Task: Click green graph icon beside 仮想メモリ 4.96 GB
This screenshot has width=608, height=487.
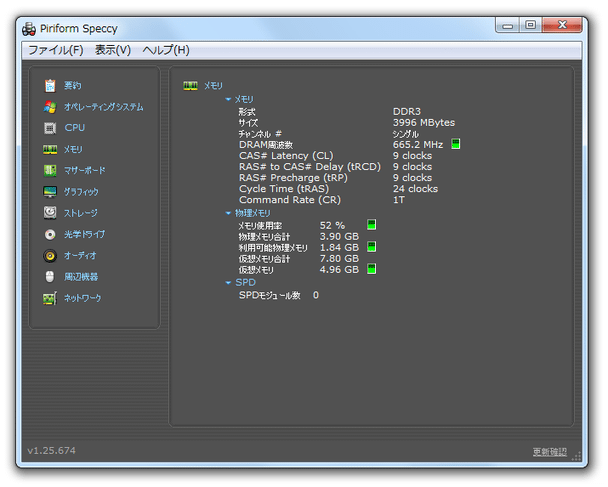Action: 371,269
